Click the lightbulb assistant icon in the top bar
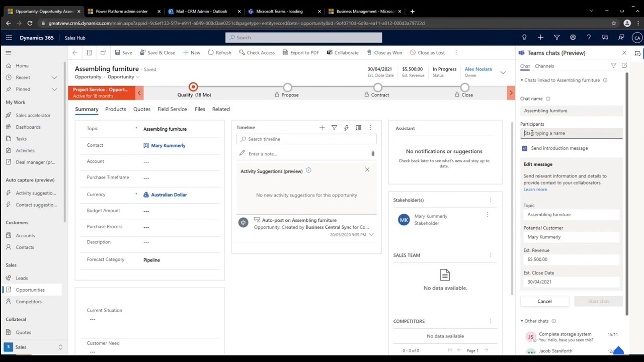This screenshot has width=644, height=362. [524, 38]
